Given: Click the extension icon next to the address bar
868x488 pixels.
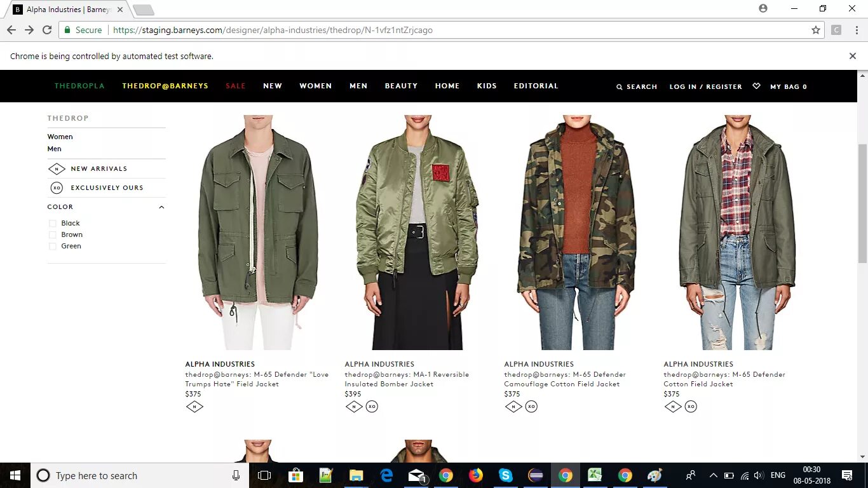Looking at the screenshot, I should 836,30.
